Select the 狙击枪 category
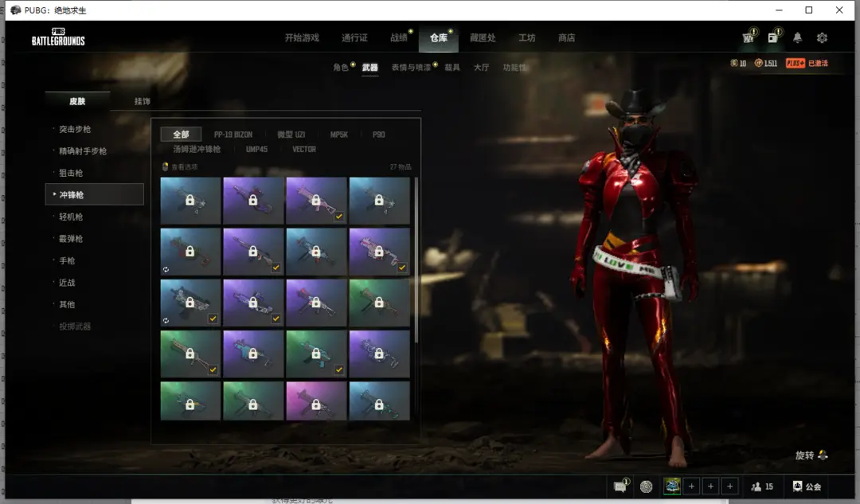This screenshot has height=504, width=860. coord(71,173)
